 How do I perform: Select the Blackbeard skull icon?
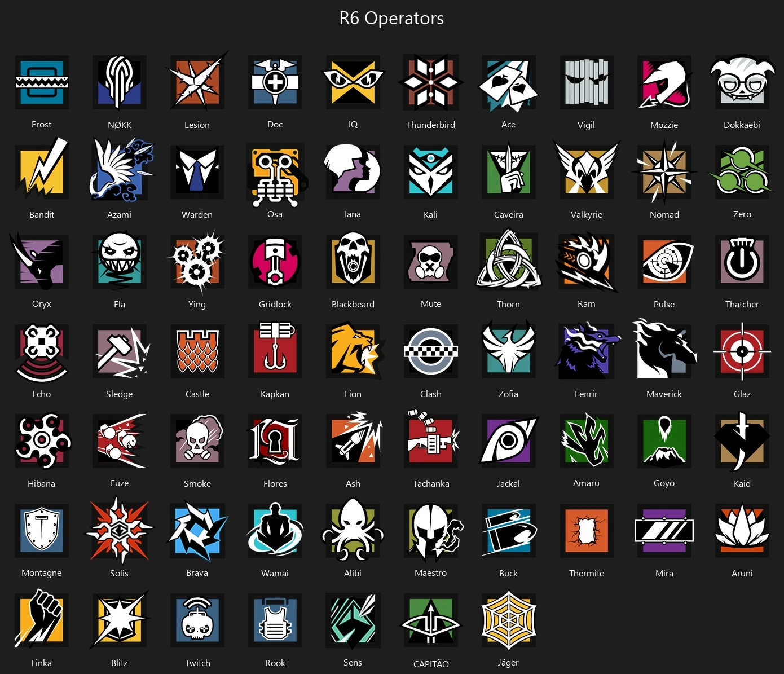pos(353,261)
